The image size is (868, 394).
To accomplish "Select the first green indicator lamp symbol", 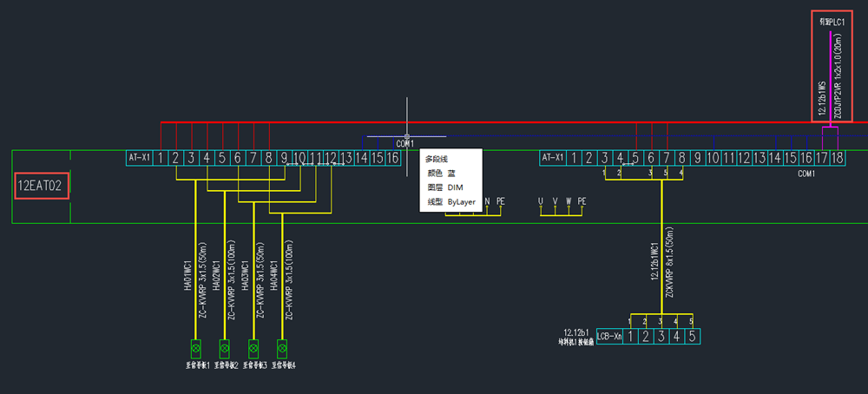I will coord(196,349).
